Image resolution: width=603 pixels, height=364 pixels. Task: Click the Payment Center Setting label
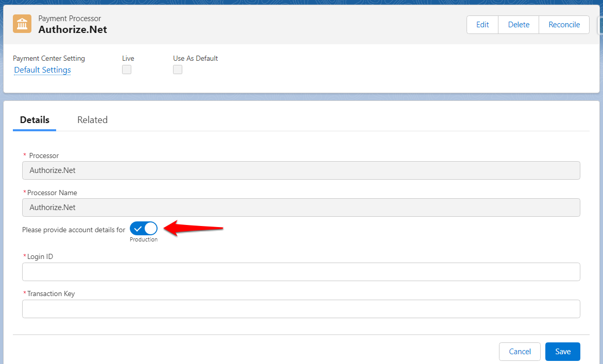click(49, 58)
